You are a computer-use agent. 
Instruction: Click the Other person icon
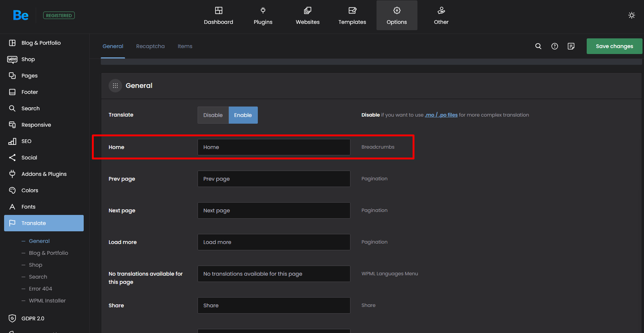coord(441,10)
